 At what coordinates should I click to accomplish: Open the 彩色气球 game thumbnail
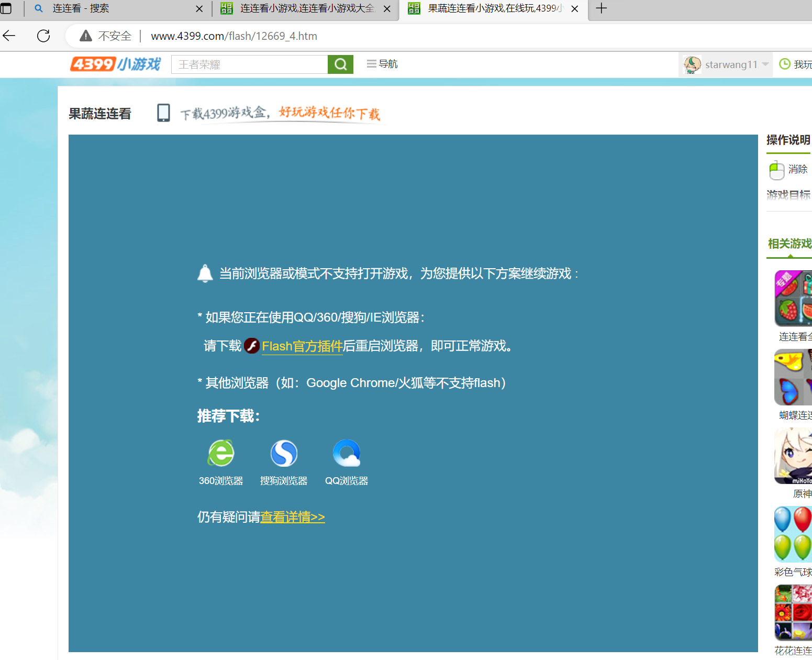[x=793, y=534]
